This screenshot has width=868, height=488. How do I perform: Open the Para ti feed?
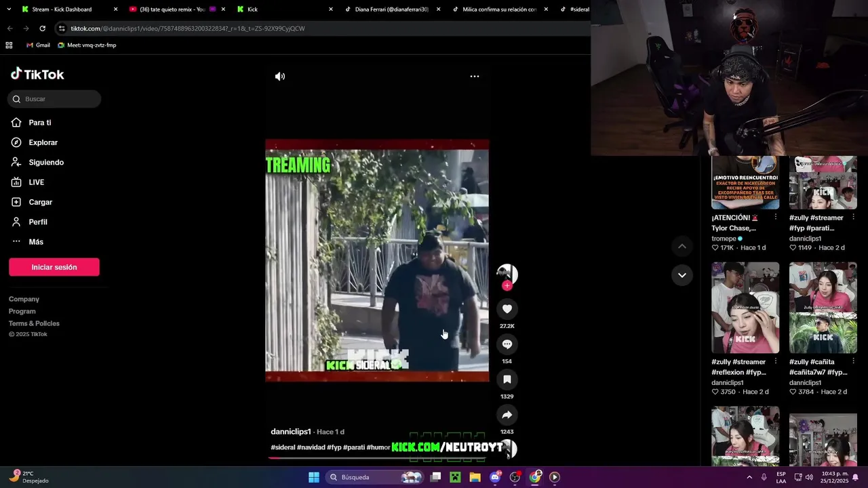(40, 123)
